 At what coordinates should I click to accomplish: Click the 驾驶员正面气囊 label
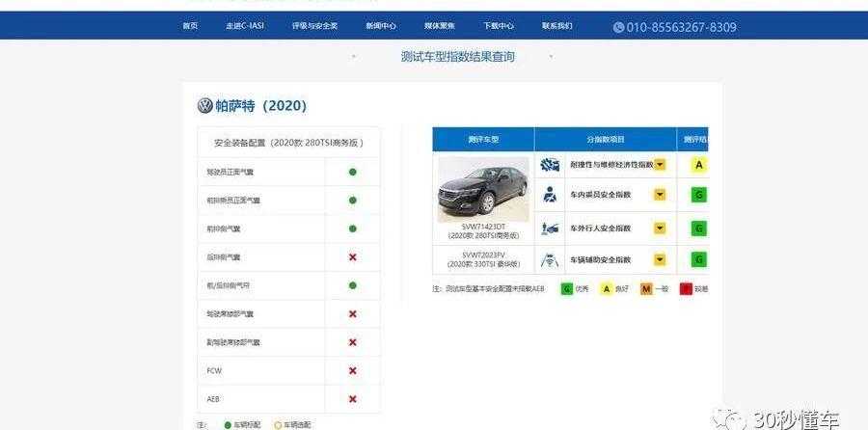pos(230,173)
